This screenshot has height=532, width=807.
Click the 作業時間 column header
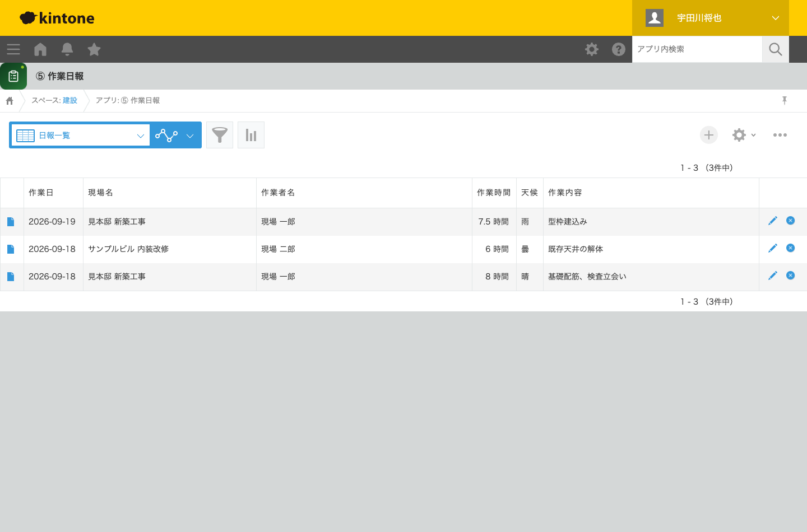pos(494,193)
